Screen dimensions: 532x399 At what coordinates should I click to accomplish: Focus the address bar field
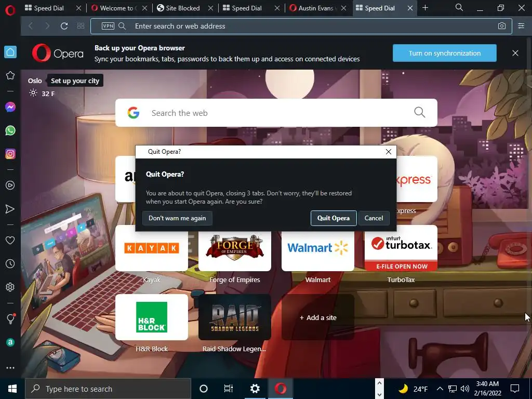click(301, 26)
